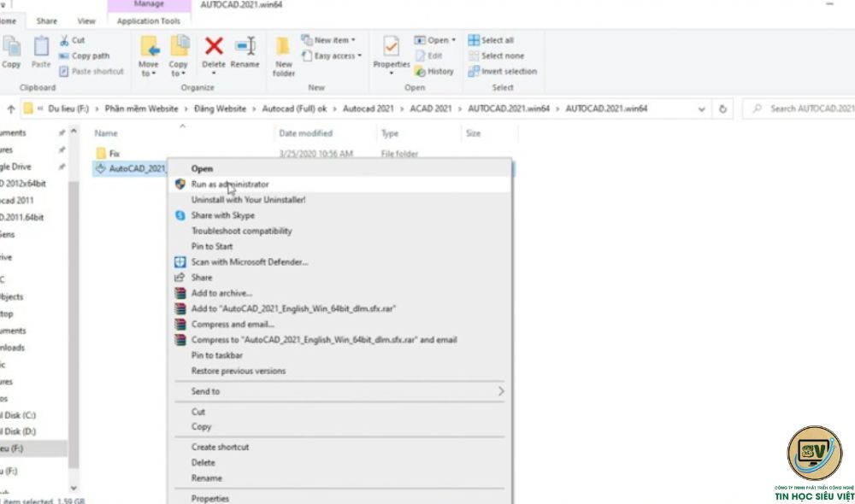
Task: Switch to the Share ribbon tab
Action: pos(46,21)
